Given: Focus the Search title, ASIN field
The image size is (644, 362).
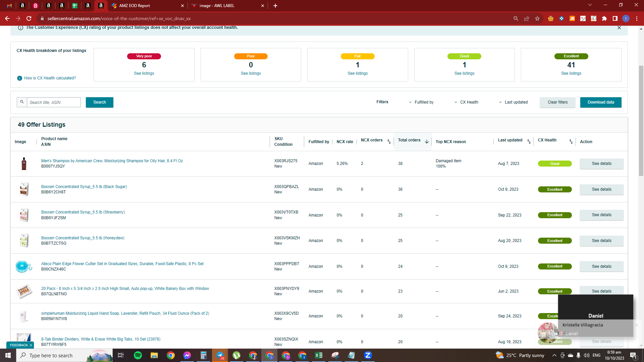Looking at the screenshot, I should pyautogui.click(x=54, y=102).
